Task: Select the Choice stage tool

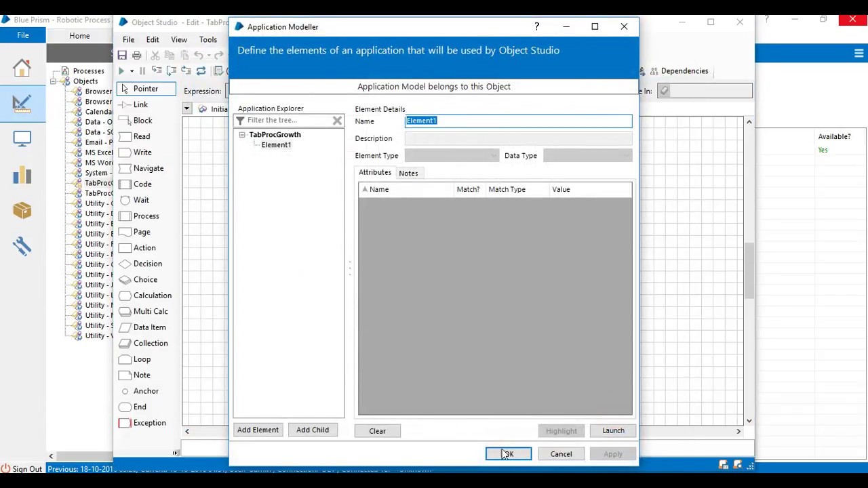Action: pyautogui.click(x=145, y=279)
